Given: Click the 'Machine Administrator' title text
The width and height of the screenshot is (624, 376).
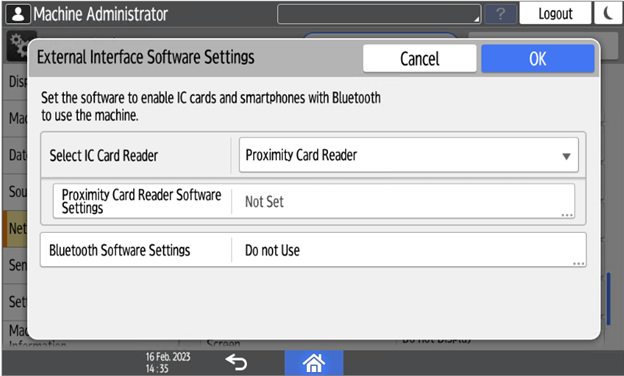Looking at the screenshot, I should (100, 14).
